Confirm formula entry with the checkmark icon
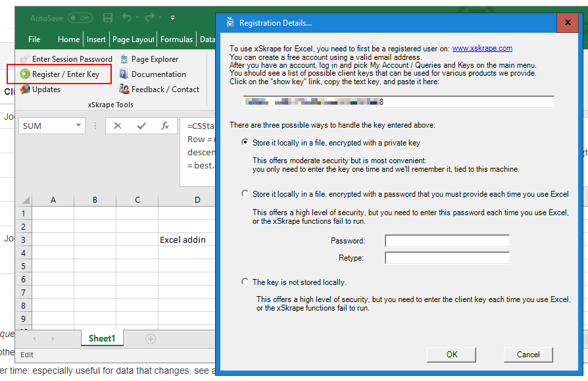 pos(141,126)
